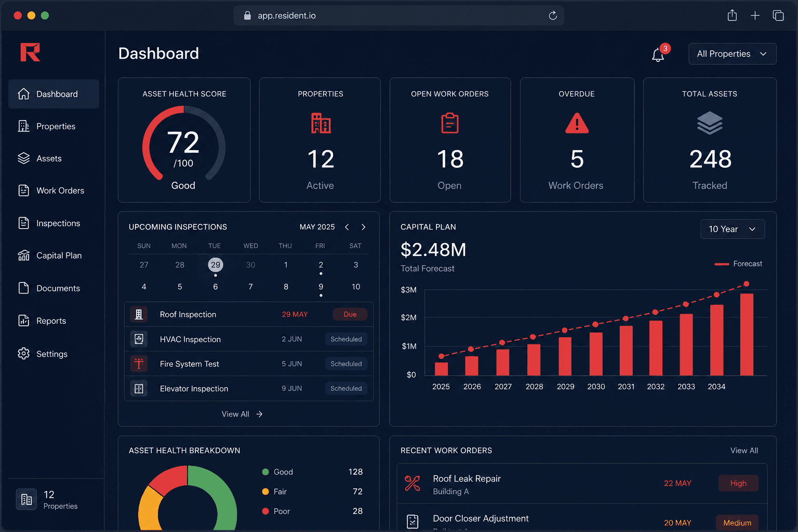The image size is (798, 532).
Task: Click the HVAC Inspection row icon
Action: point(139,339)
